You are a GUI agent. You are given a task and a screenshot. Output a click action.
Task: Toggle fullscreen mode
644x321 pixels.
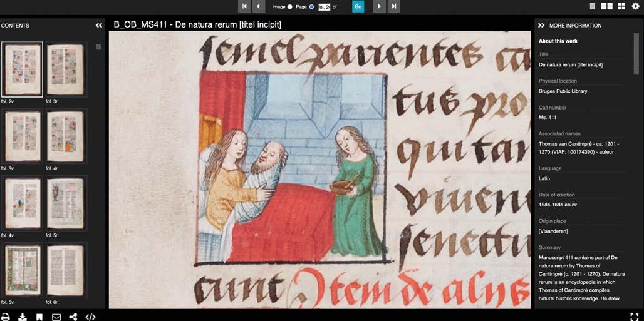click(x=634, y=317)
